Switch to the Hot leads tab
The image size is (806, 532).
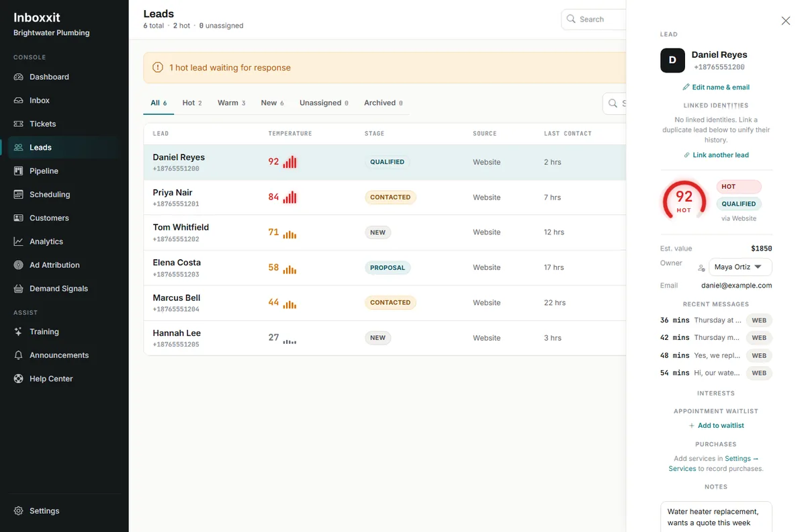click(192, 103)
